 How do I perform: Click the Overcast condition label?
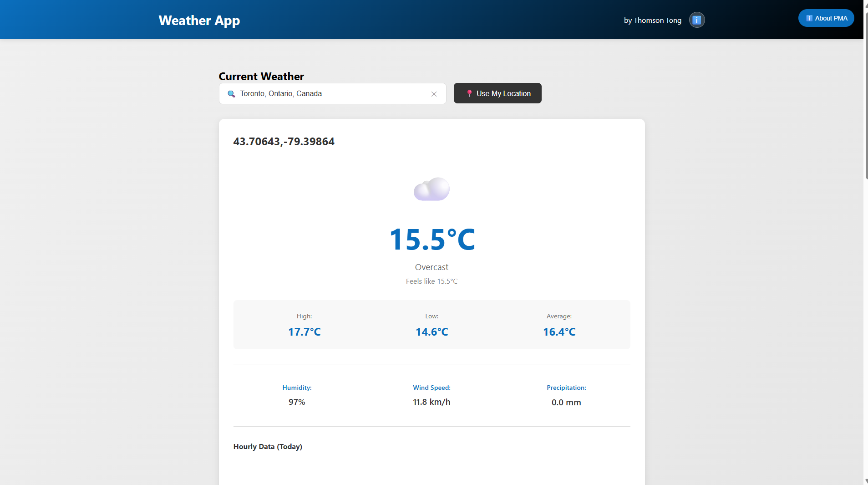tap(431, 267)
